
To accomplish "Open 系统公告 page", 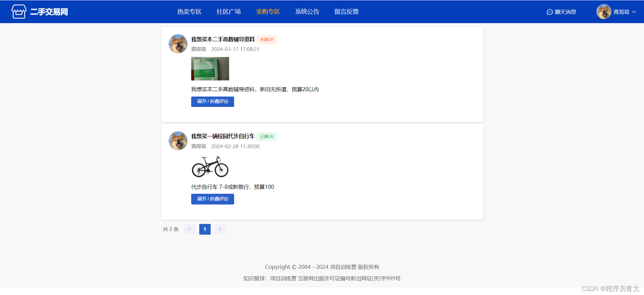I will (307, 12).
